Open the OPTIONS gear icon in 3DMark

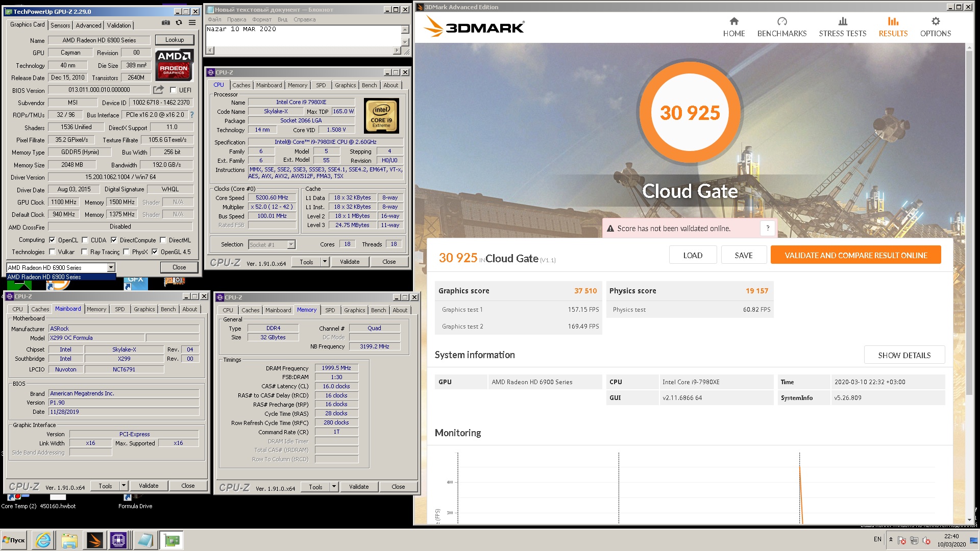click(936, 21)
